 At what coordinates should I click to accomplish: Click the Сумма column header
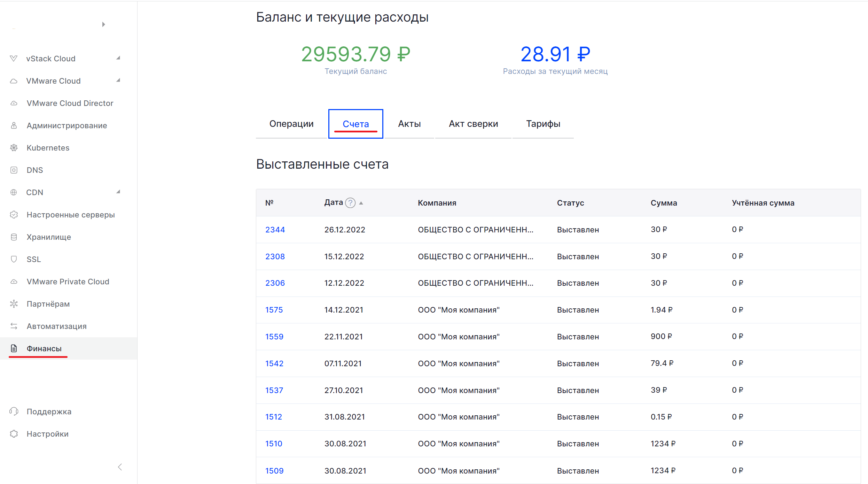pyautogui.click(x=664, y=203)
